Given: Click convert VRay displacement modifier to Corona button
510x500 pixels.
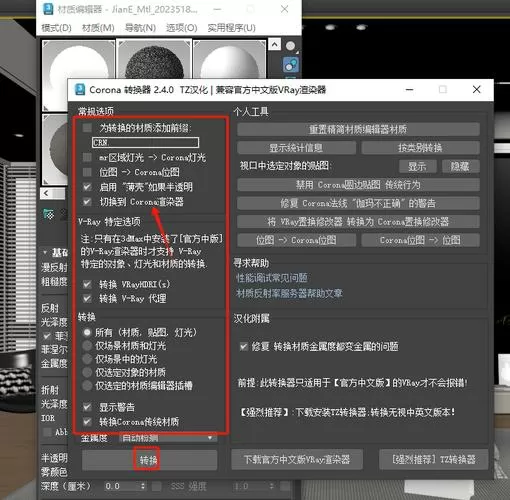Looking at the screenshot, I should click(358, 222).
